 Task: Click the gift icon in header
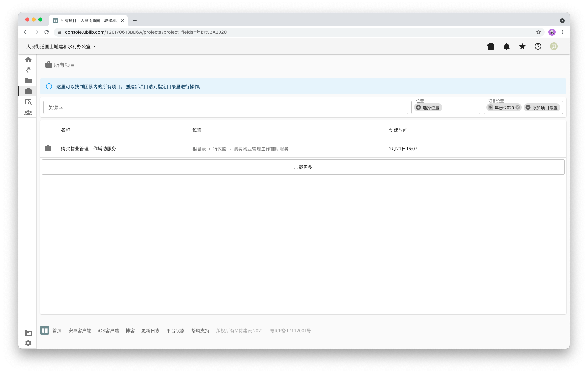(491, 47)
